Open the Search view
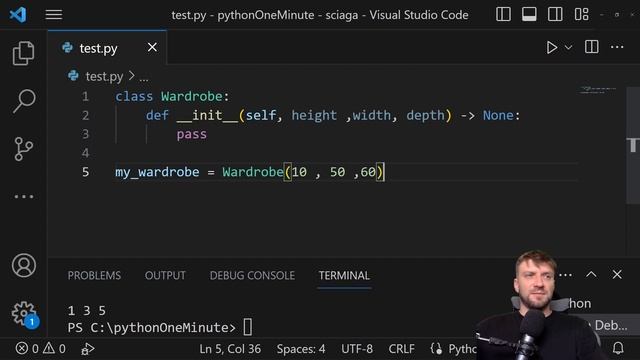The width and height of the screenshot is (640, 360). click(x=24, y=101)
